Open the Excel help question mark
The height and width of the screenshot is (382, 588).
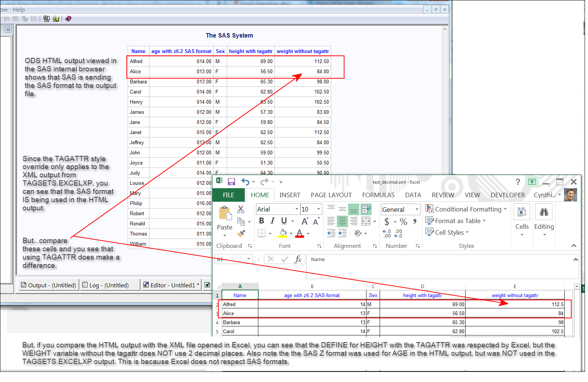coord(518,182)
